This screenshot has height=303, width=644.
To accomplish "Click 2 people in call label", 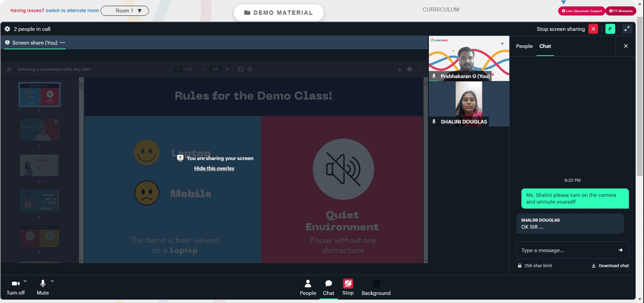I will (x=32, y=29).
